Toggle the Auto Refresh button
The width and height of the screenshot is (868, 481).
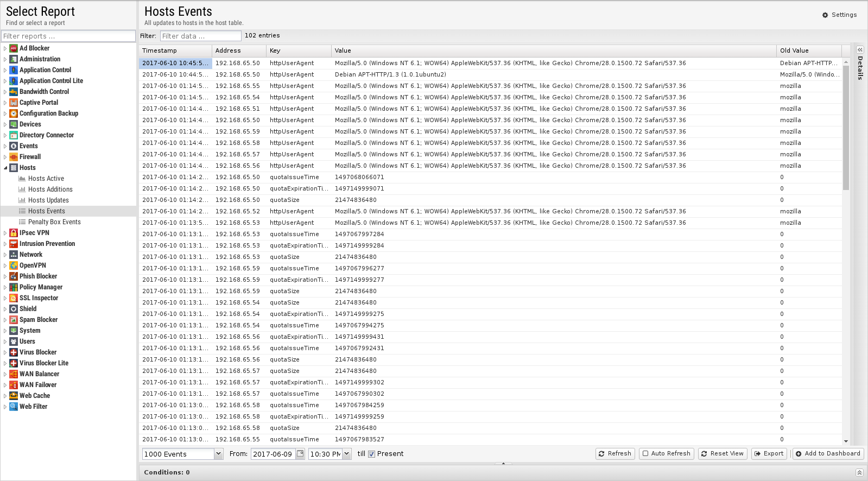[666, 453]
